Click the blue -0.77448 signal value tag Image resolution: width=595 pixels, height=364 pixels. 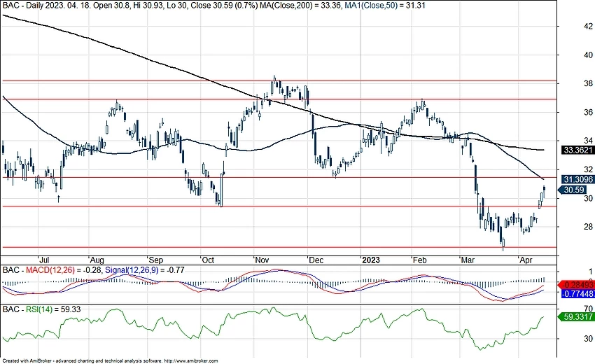pos(577,293)
